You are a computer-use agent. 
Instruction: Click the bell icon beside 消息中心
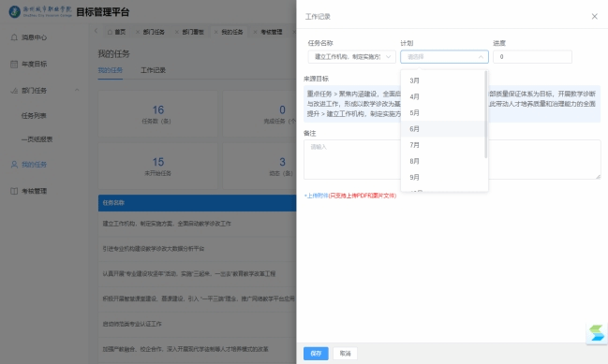click(x=14, y=37)
